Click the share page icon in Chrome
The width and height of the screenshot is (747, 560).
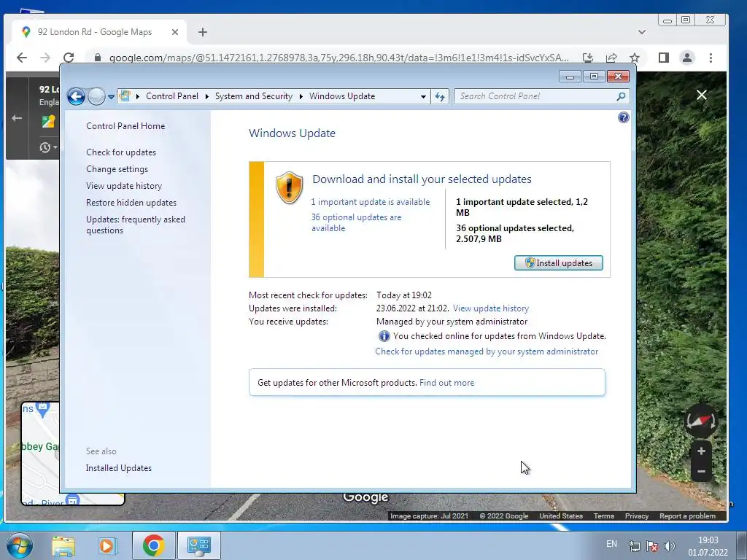[611, 58]
